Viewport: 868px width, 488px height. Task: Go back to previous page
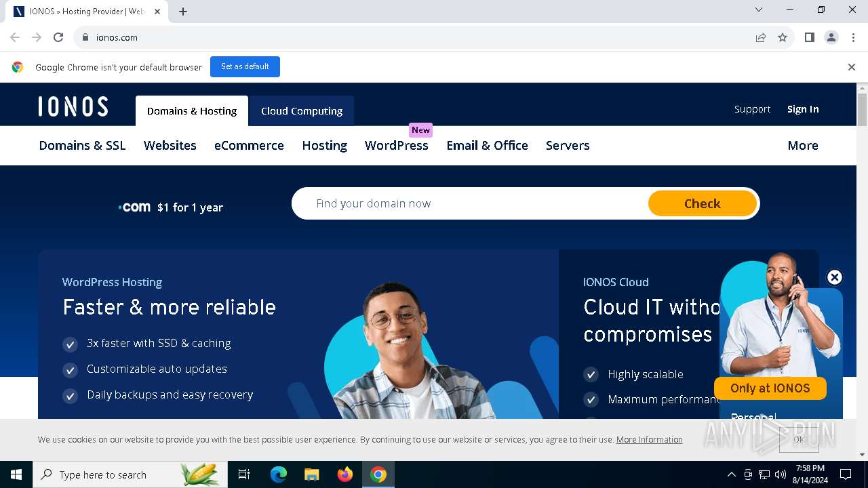click(15, 37)
